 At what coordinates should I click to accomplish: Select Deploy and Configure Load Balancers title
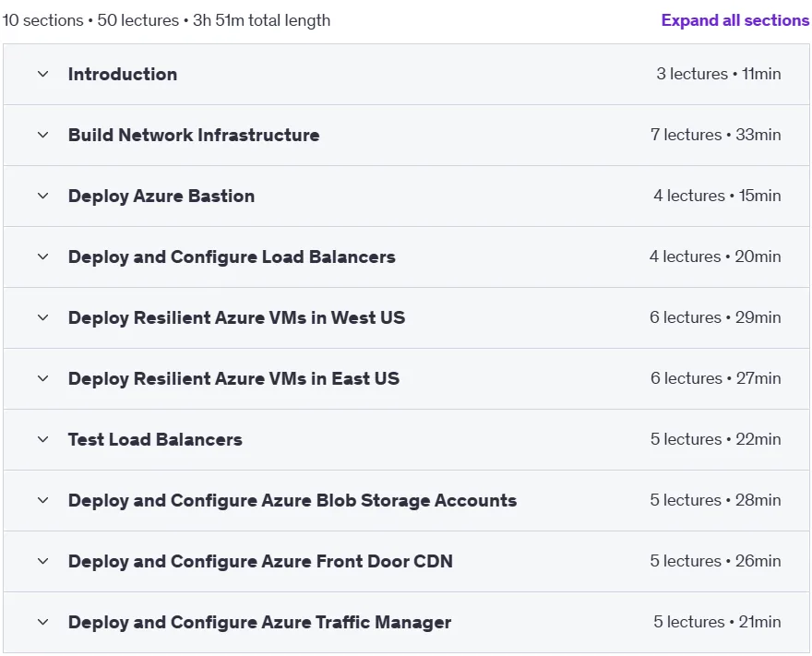(x=232, y=256)
